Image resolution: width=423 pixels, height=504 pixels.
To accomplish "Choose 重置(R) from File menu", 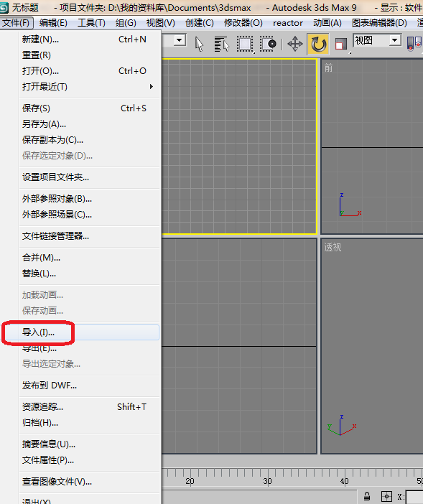I will 89,55.
